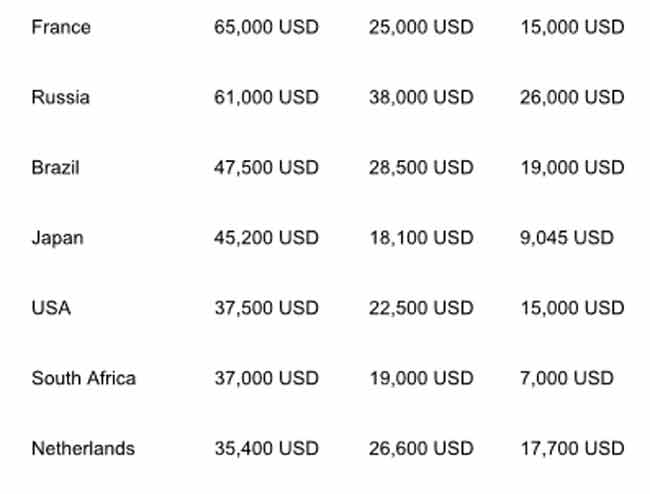This screenshot has width=650, height=494.
Task: Select the South Africa row label
Action: coord(83,378)
